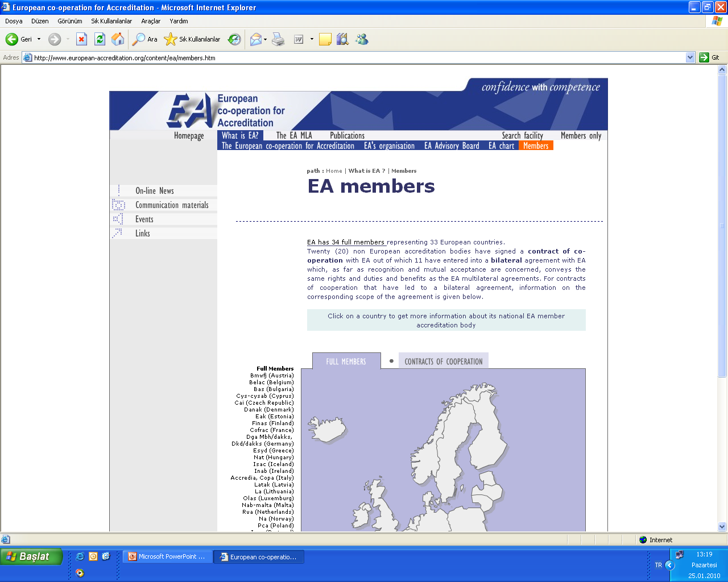Print the page using printer icon
The image size is (728, 582).
point(278,39)
